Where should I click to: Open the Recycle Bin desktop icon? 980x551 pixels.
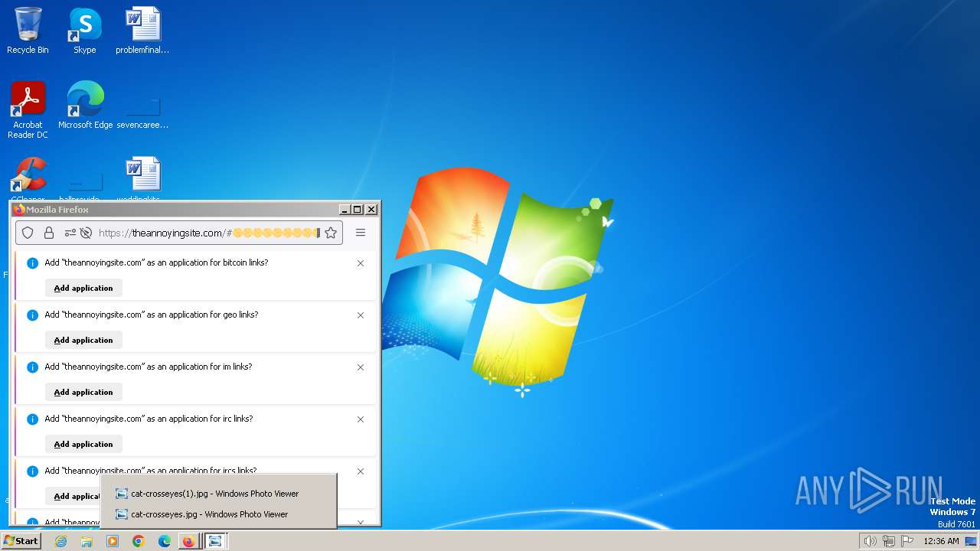pos(28,31)
